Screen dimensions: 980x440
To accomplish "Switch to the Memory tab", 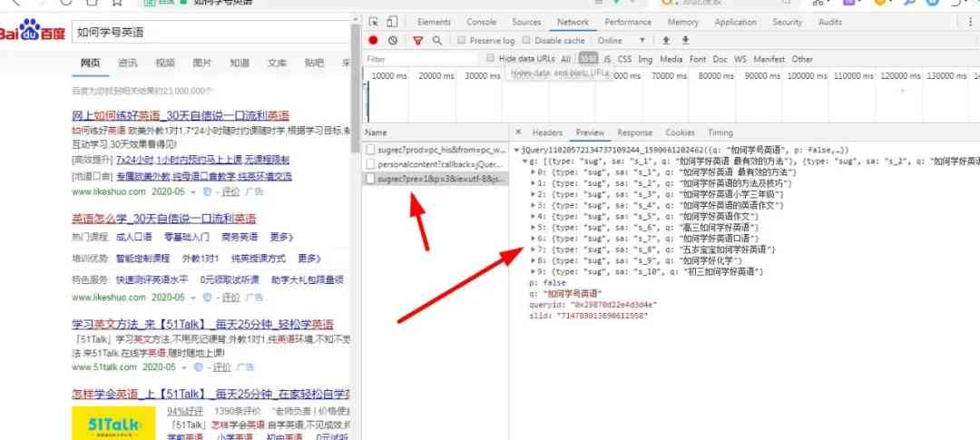I will coord(682,22).
